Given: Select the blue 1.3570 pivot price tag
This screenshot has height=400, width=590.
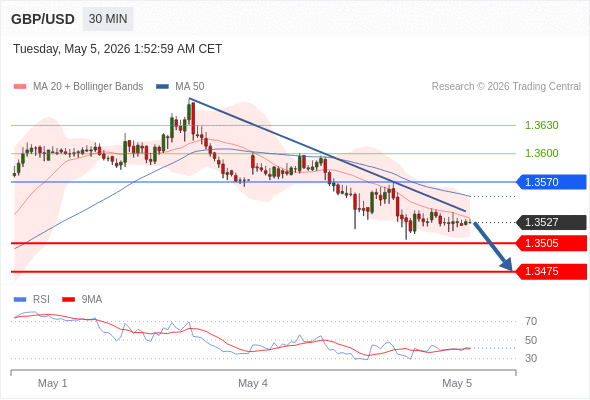Looking at the screenshot, I should point(551,182).
